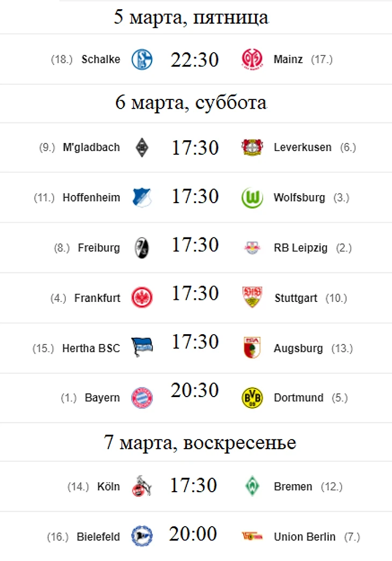Open the Hoffenheim team name link
This screenshot has height=561, width=392.
91,198
